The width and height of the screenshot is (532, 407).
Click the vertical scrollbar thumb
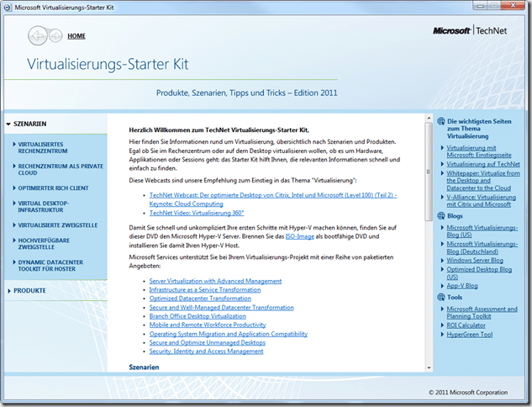point(429,172)
